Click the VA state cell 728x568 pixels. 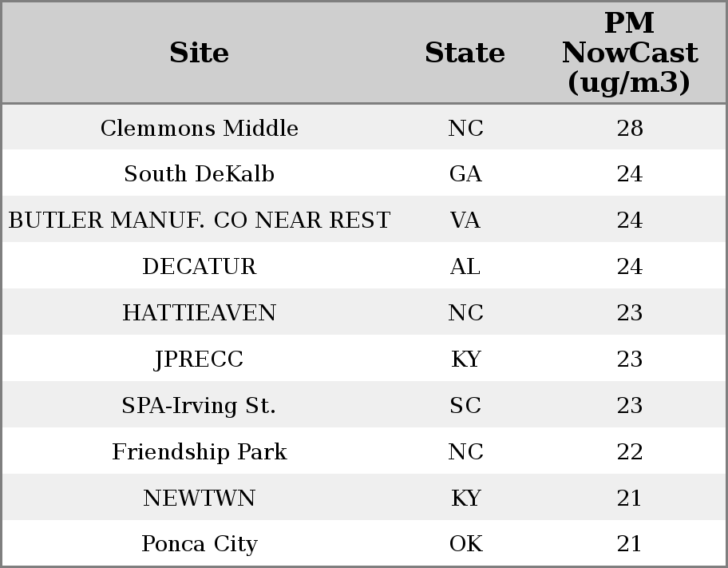click(x=465, y=220)
